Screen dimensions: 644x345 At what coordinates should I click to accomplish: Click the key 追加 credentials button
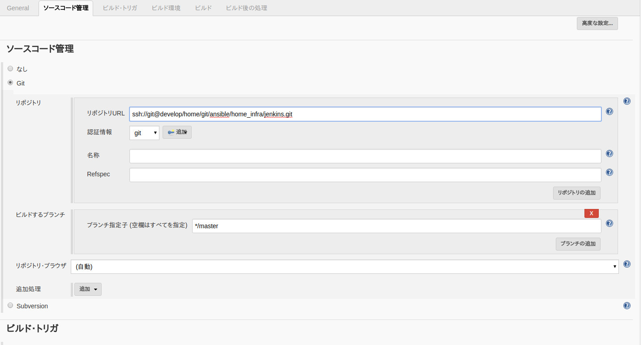coord(177,132)
